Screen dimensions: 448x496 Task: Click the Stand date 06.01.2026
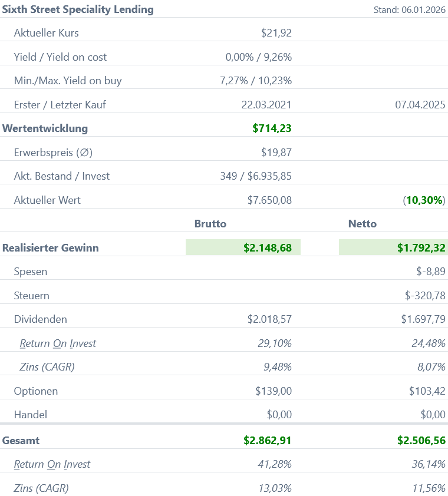coord(410,10)
